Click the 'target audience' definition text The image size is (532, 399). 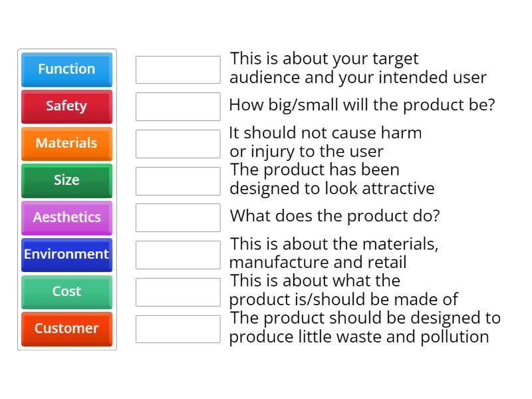[x=358, y=68]
